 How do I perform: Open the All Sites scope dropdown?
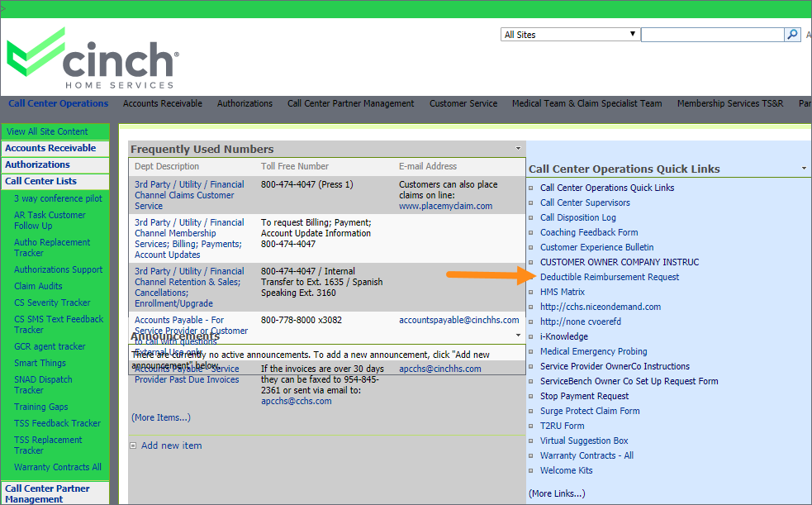click(570, 35)
